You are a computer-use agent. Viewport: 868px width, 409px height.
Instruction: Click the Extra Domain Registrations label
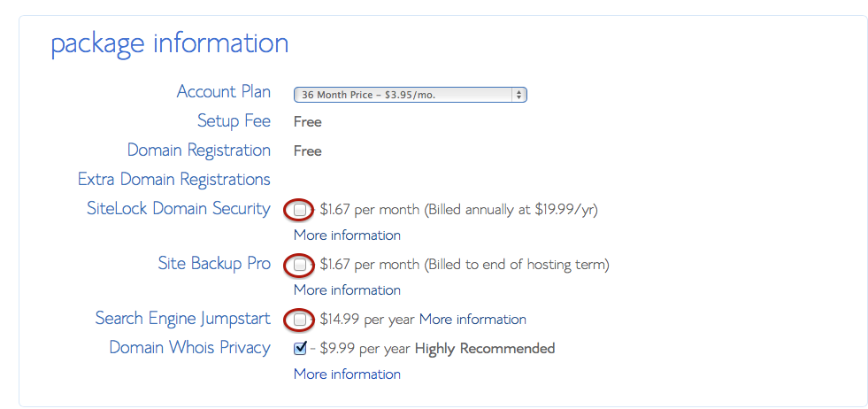click(x=173, y=180)
